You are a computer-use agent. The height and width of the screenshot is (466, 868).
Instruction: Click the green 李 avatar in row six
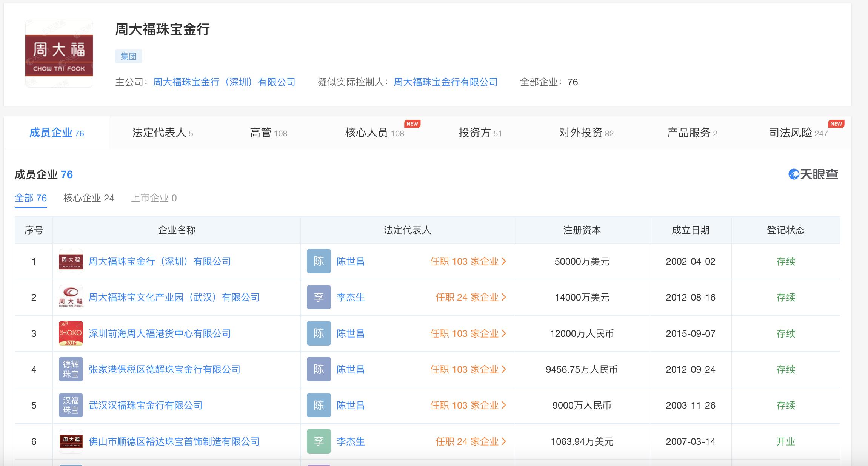pyautogui.click(x=319, y=441)
